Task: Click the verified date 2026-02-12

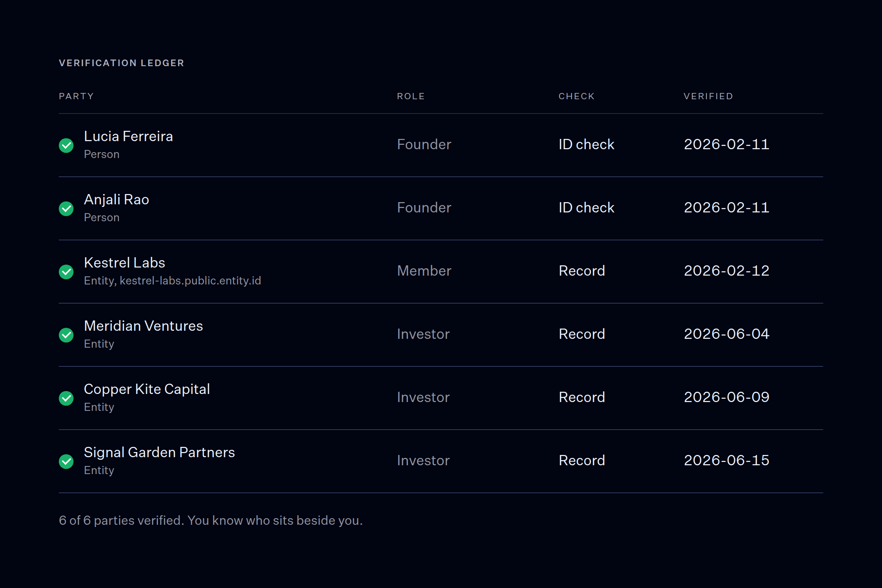Action: point(727,271)
